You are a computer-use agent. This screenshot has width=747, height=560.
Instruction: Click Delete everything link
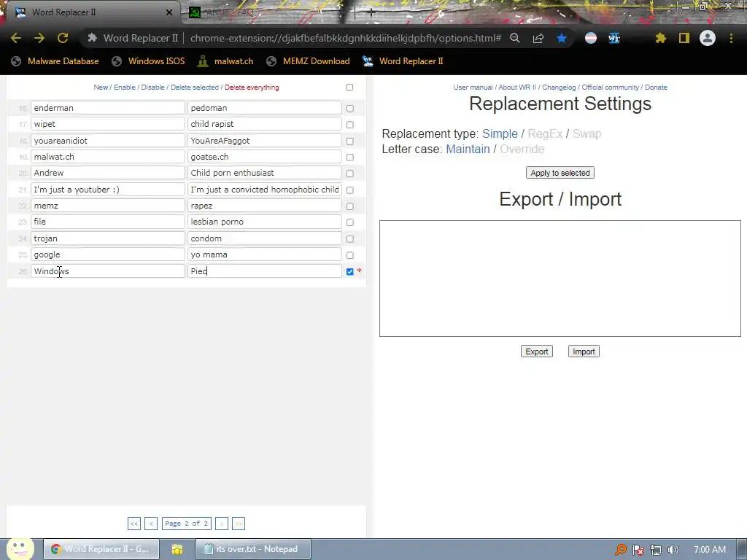point(252,87)
